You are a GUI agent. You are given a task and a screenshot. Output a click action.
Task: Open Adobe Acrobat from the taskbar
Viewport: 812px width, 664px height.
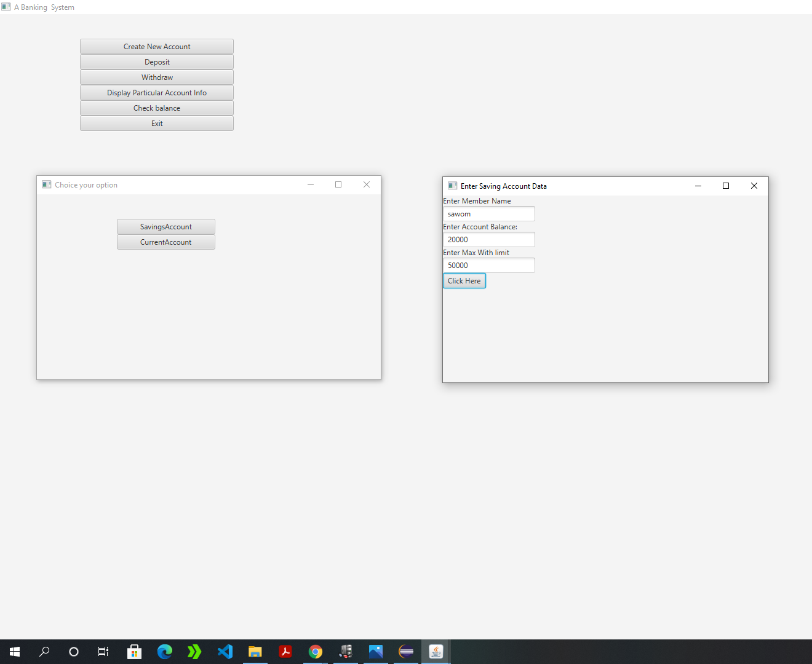coord(285,652)
